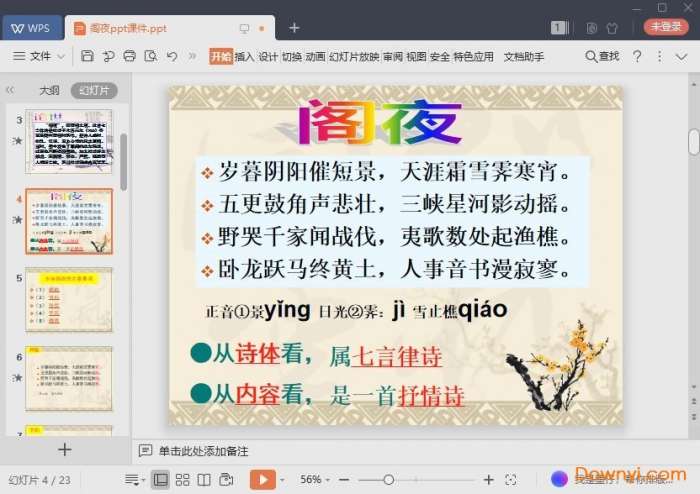Open the 特色应用 tab
This screenshot has height=494, width=700.
474,57
